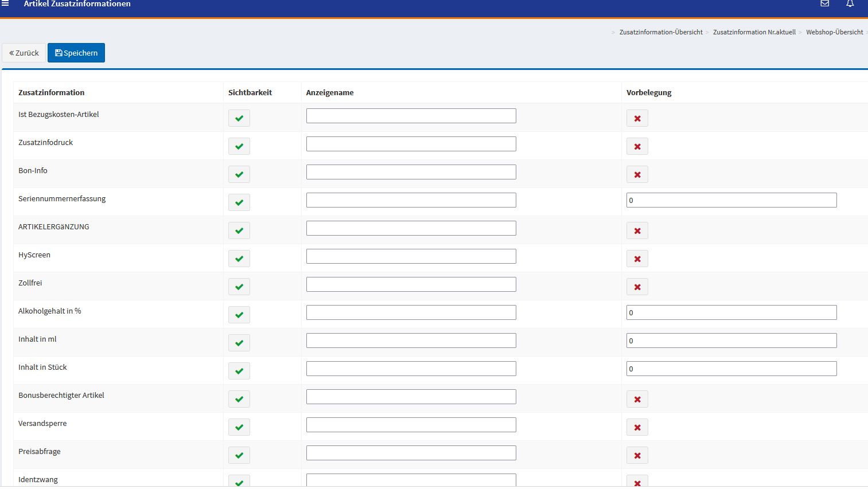Click Anzeigename field for Preisabfrage

click(411, 453)
